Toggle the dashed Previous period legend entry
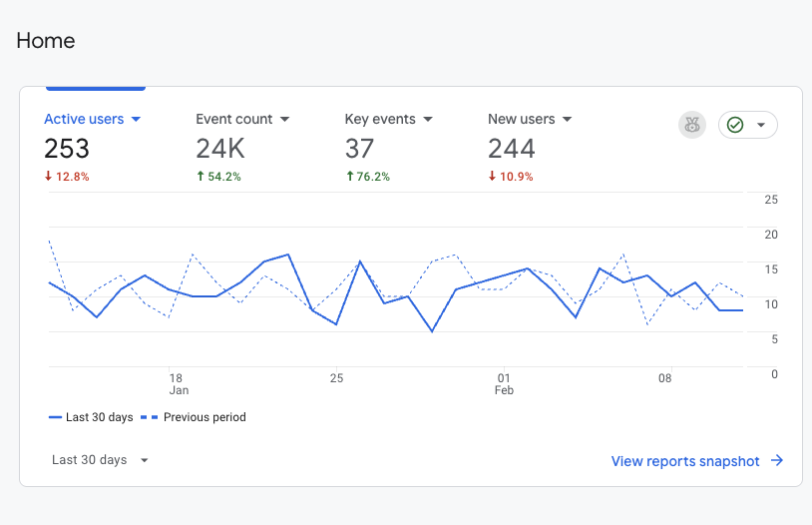 coord(195,417)
